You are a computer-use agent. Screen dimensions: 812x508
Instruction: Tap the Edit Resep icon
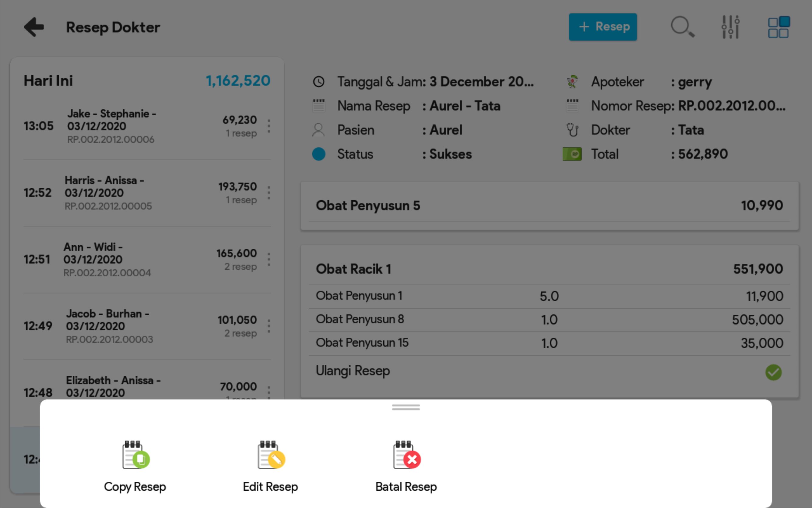(x=271, y=455)
